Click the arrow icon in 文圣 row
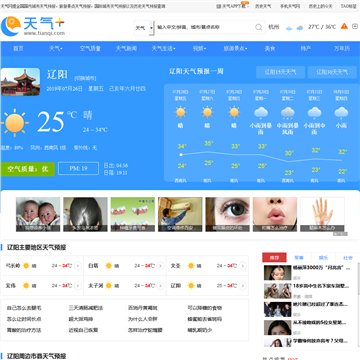This screenshot has height=360, width=360. [x=243, y=266]
